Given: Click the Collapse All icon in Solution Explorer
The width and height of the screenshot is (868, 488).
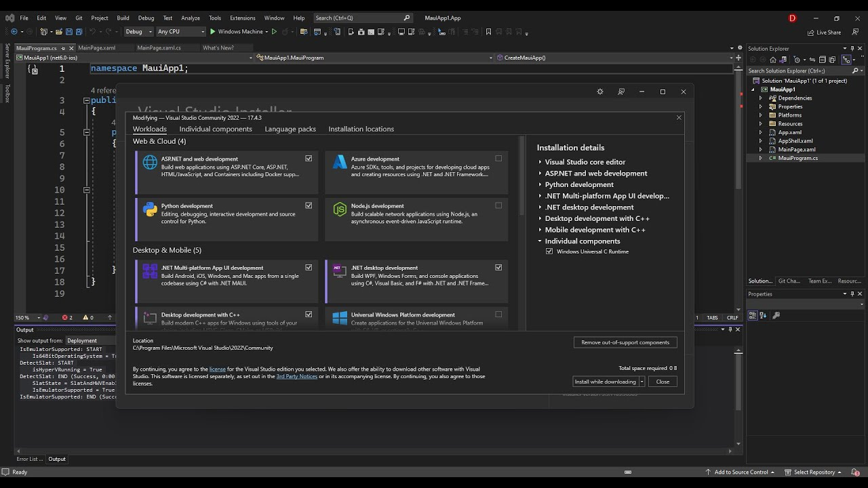Looking at the screenshot, I should click(x=822, y=60).
